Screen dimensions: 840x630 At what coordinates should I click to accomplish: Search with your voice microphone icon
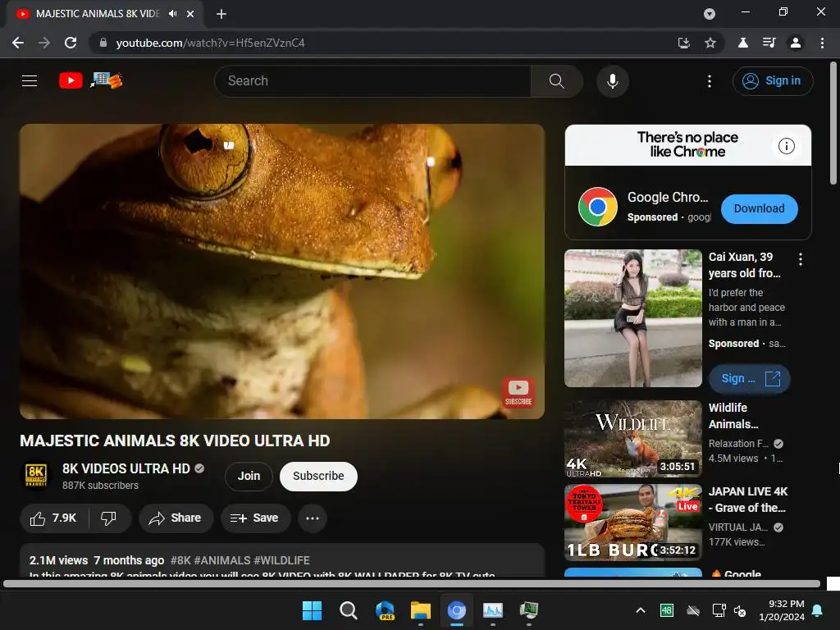612,81
